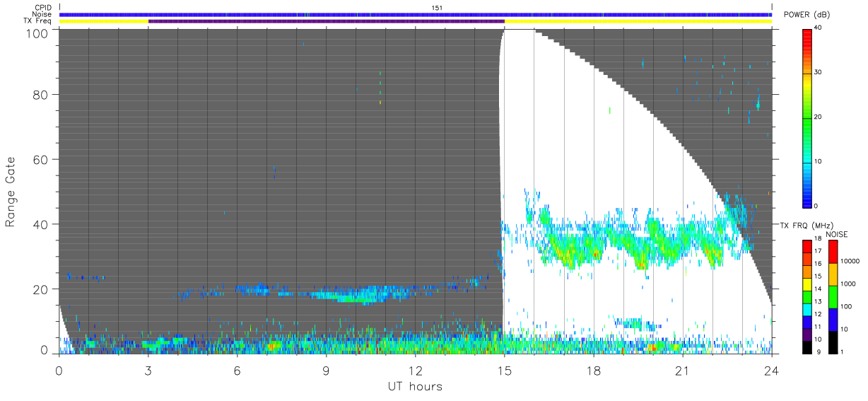Click the green middle of POWER colorbar
Screen dimensions: 868x401
pos(807,117)
